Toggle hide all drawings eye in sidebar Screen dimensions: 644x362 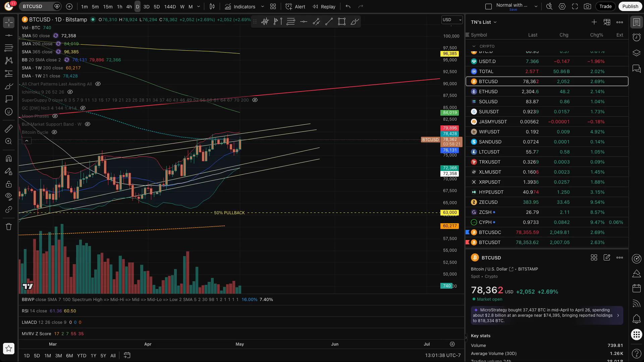[x=9, y=196]
